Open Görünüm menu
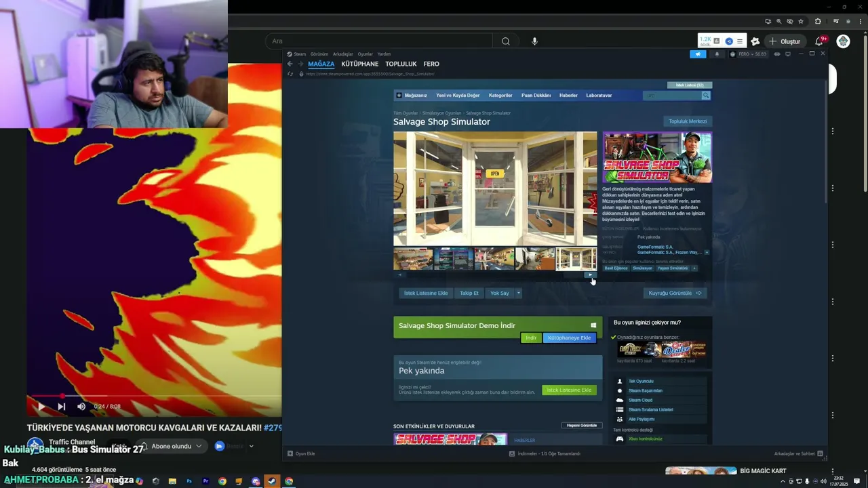The image size is (868, 488). 319,54
